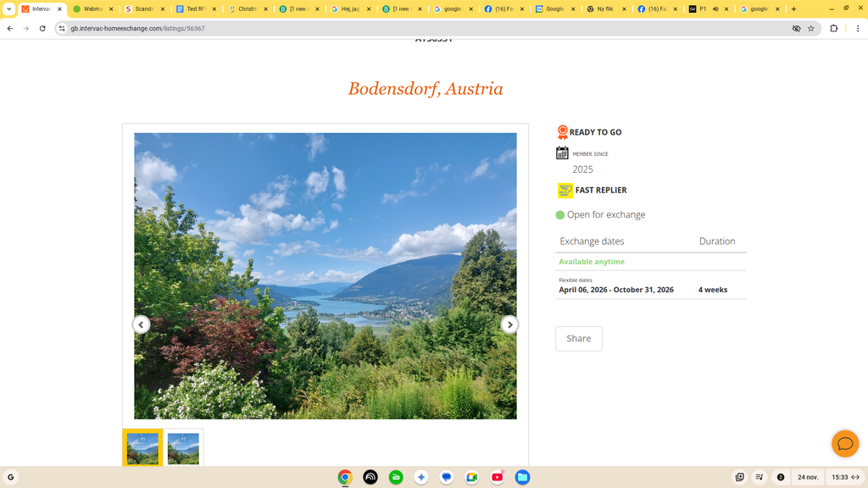The width and height of the screenshot is (868, 488).
Task: Open YouTube from the shelf
Action: point(498,477)
